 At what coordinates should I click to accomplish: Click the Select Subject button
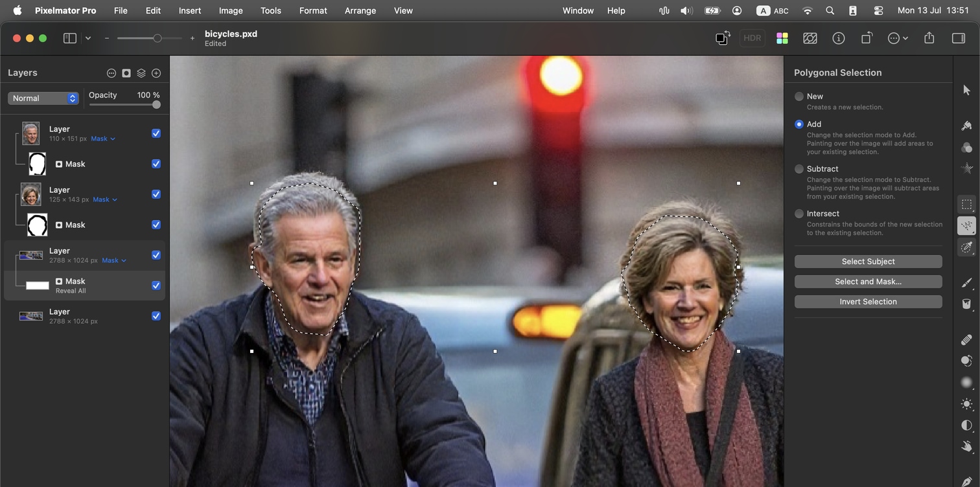coord(868,262)
